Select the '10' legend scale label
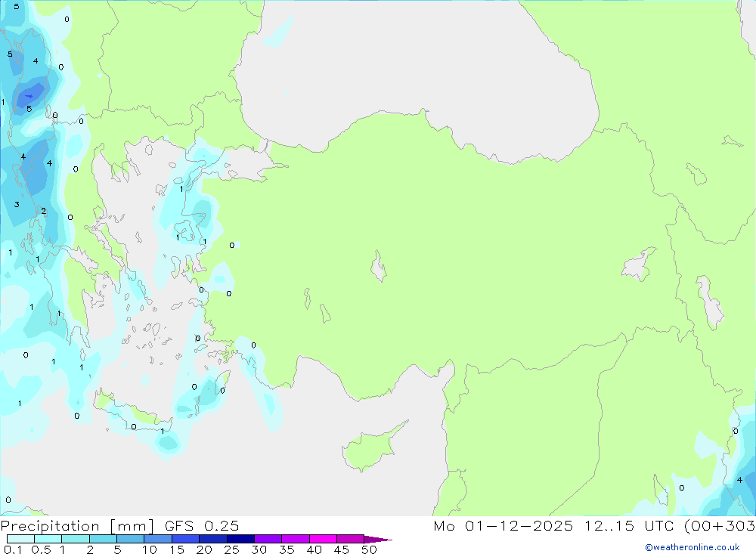The image size is (756, 554). pos(150,549)
